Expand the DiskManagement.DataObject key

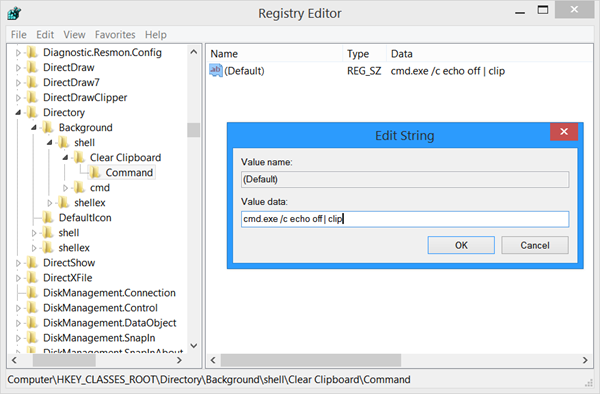point(18,323)
